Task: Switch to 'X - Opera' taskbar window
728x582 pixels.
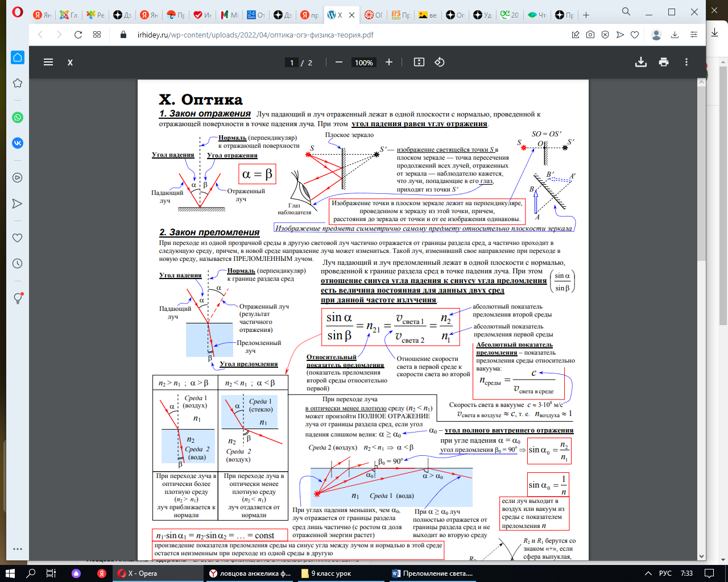Action: 158,573
